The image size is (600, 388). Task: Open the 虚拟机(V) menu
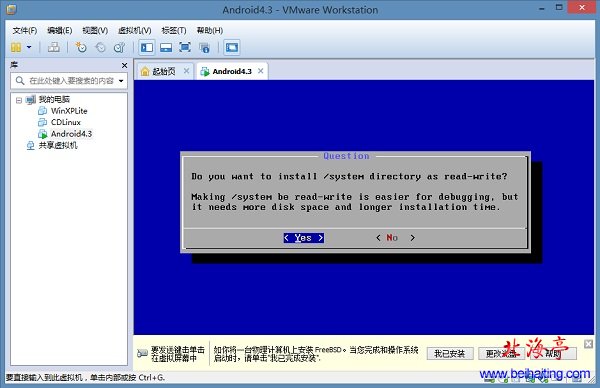(134, 30)
